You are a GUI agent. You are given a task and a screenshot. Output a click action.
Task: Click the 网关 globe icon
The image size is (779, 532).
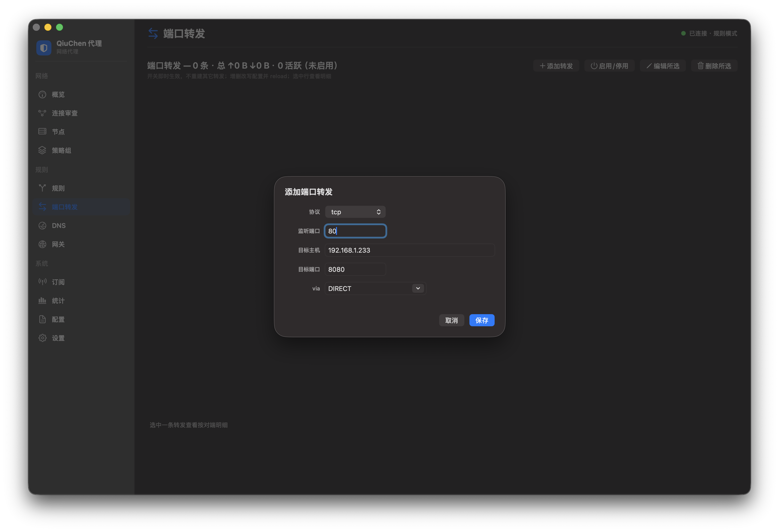click(42, 244)
